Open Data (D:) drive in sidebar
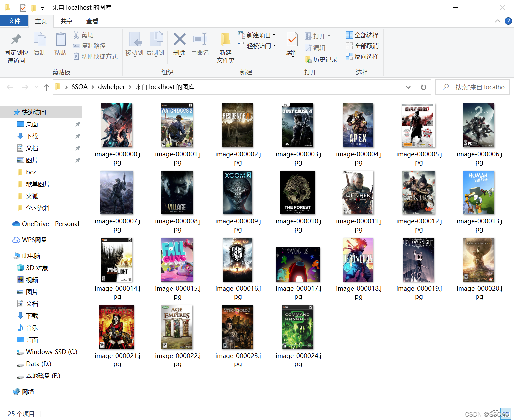The width and height of the screenshot is (514, 420). pyautogui.click(x=34, y=364)
